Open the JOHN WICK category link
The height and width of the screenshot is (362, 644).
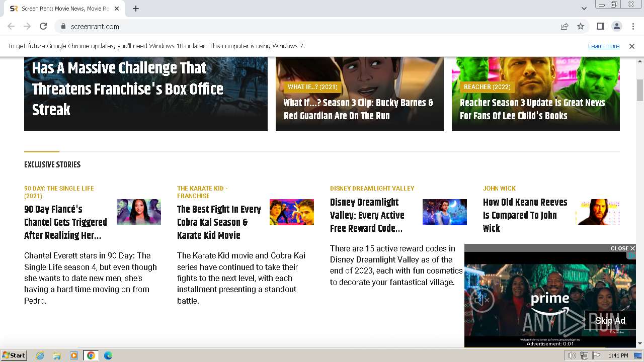(x=499, y=189)
